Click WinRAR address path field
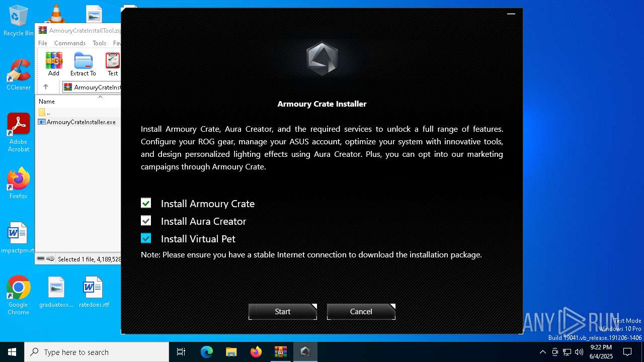 tap(92, 87)
